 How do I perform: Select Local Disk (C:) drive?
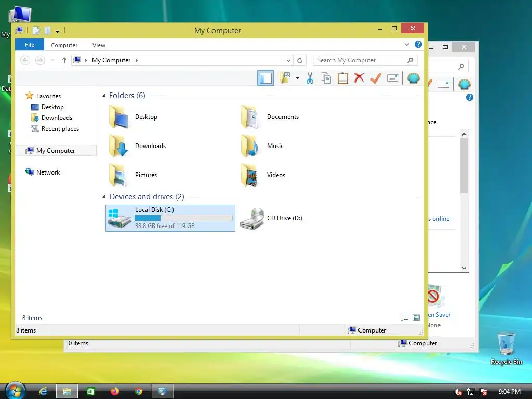[170, 218]
